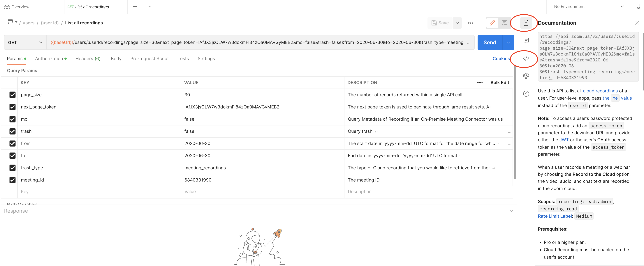Open the Documentation sidebar icon
The height and width of the screenshot is (266, 644).
point(526,23)
